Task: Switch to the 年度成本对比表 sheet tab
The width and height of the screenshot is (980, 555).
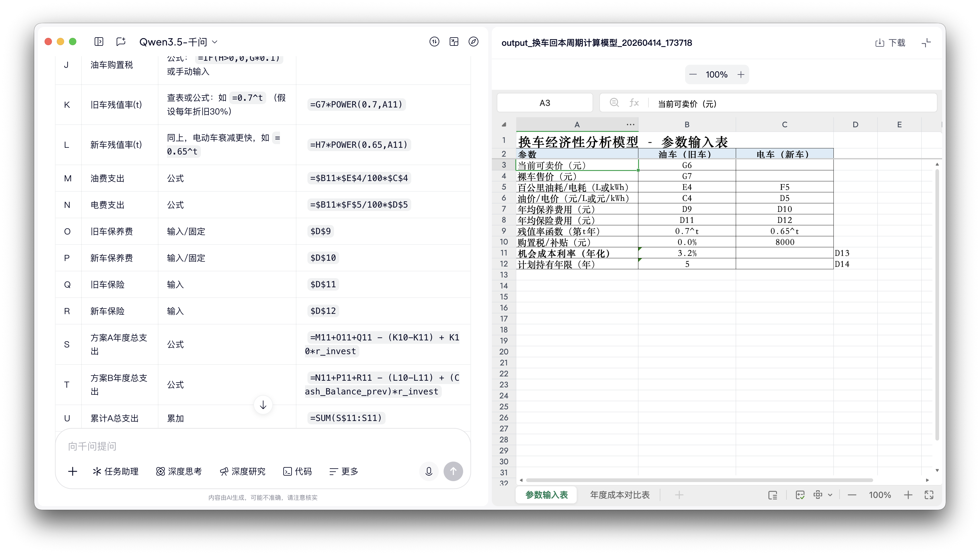Action: (619, 495)
